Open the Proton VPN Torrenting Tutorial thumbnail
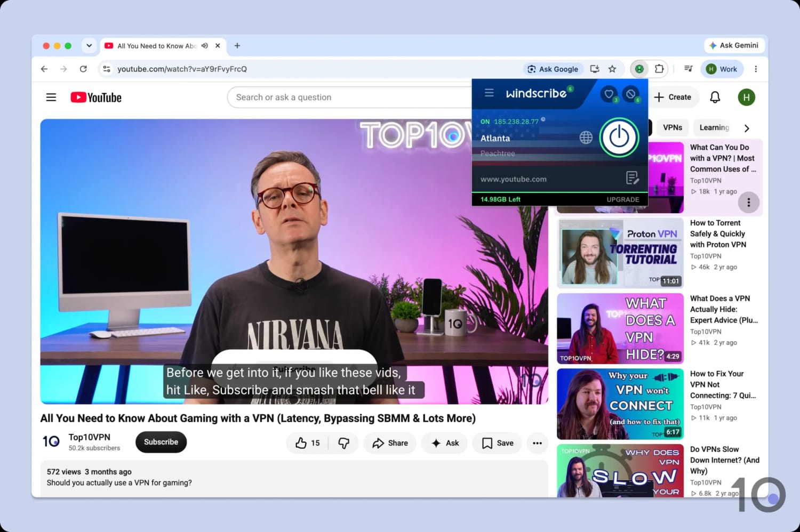The width and height of the screenshot is (800, 532). pos(620,253)
